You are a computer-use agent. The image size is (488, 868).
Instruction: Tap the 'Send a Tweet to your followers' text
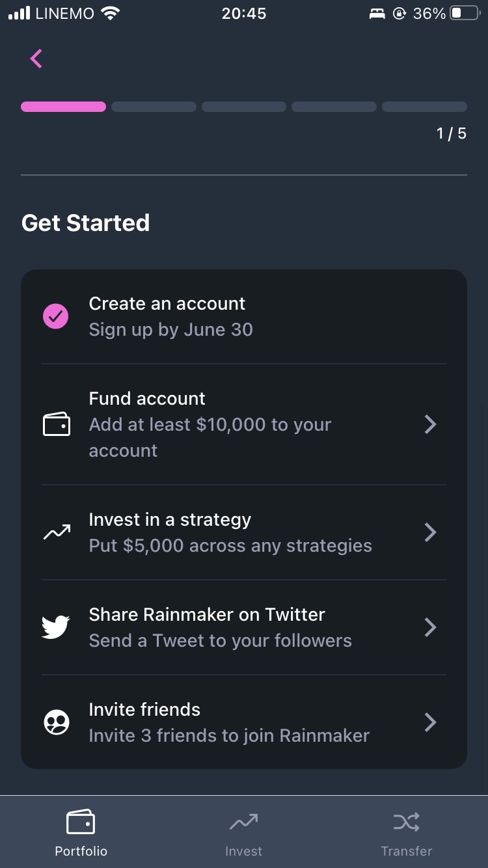click(x=220, y=641)
